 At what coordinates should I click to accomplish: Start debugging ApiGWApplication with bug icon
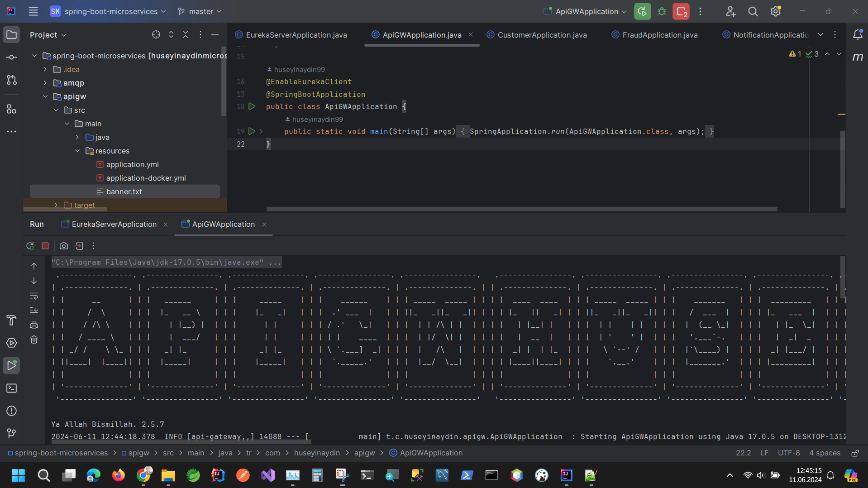(662, 11)
